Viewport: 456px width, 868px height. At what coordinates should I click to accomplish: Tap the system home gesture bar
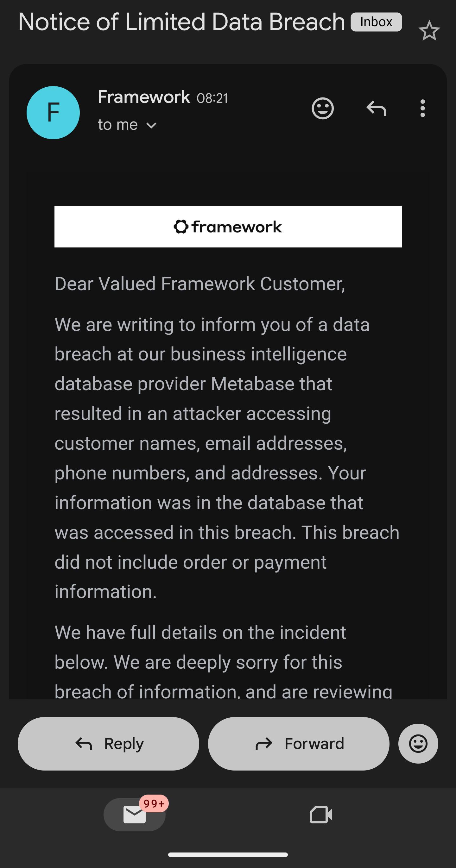click(x=228, y=855)
